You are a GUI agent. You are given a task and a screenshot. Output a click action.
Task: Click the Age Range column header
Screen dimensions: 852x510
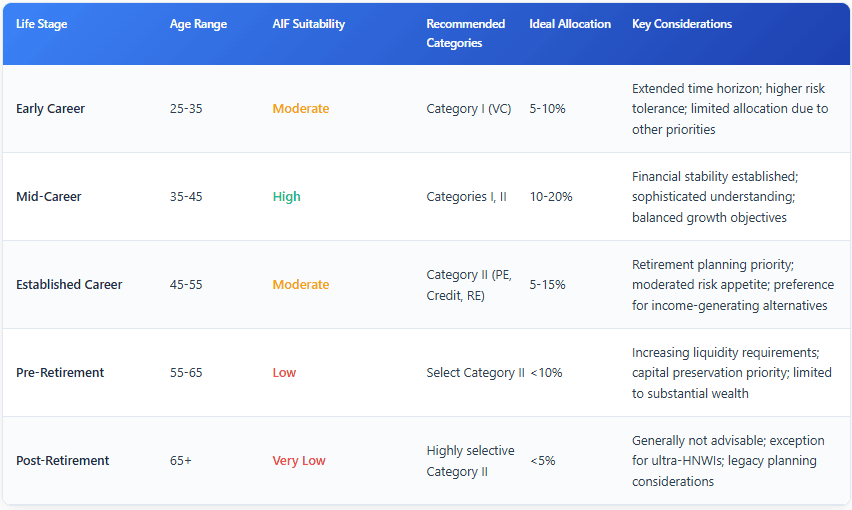tap(198, 24)
